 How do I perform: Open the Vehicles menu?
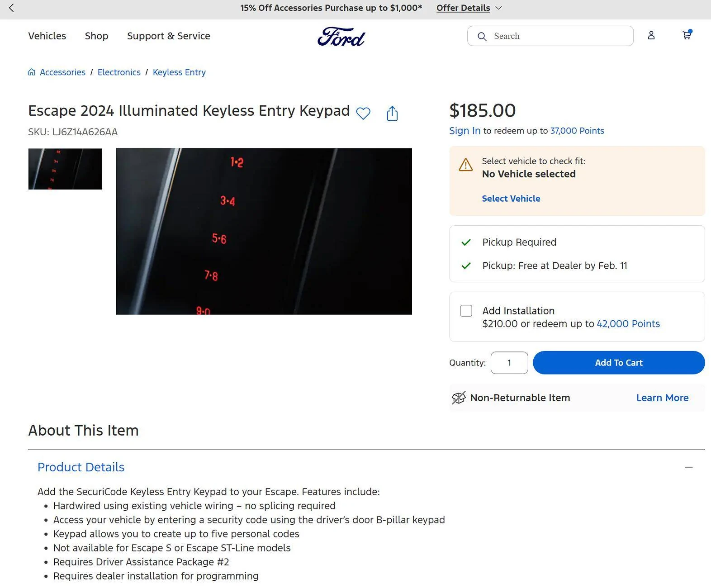47,36
